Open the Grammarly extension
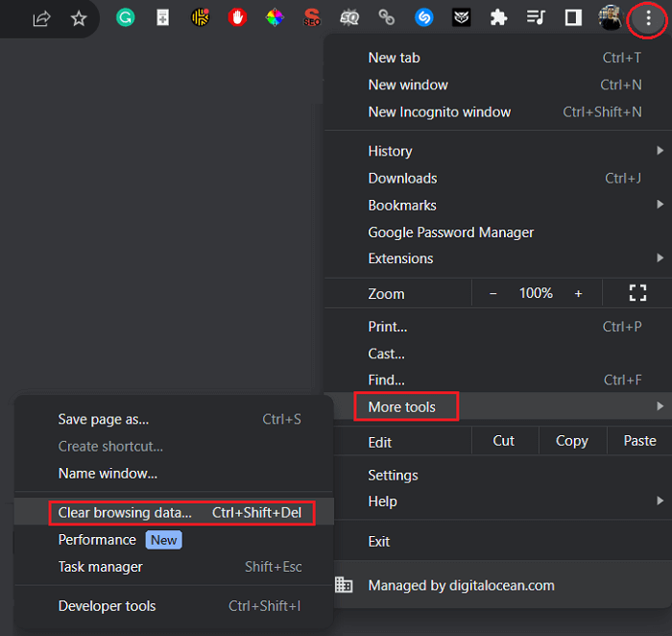 (125, 17)
